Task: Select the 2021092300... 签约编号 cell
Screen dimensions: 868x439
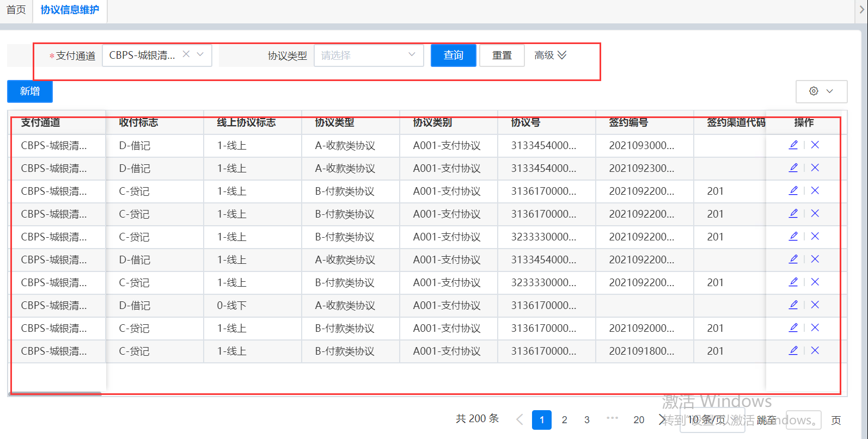Action: point(645,169)
